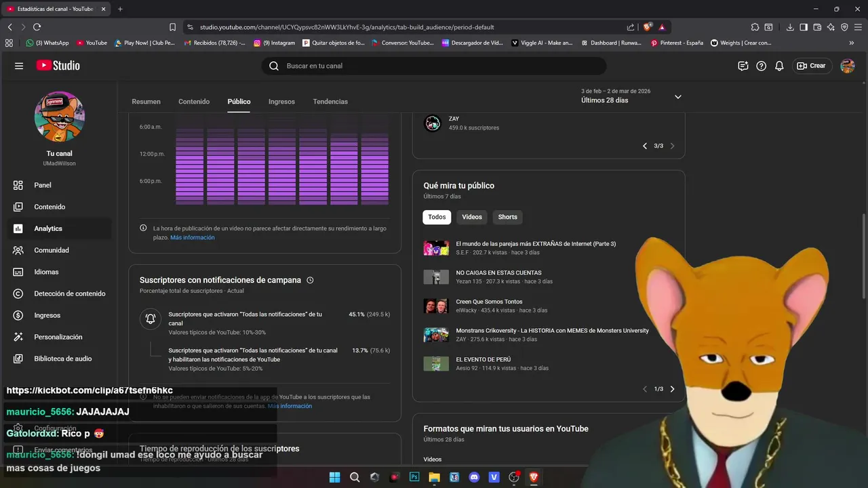Open the ZAY channel avatar
This screenshot has width=868, height=488.
coord(433,123)
